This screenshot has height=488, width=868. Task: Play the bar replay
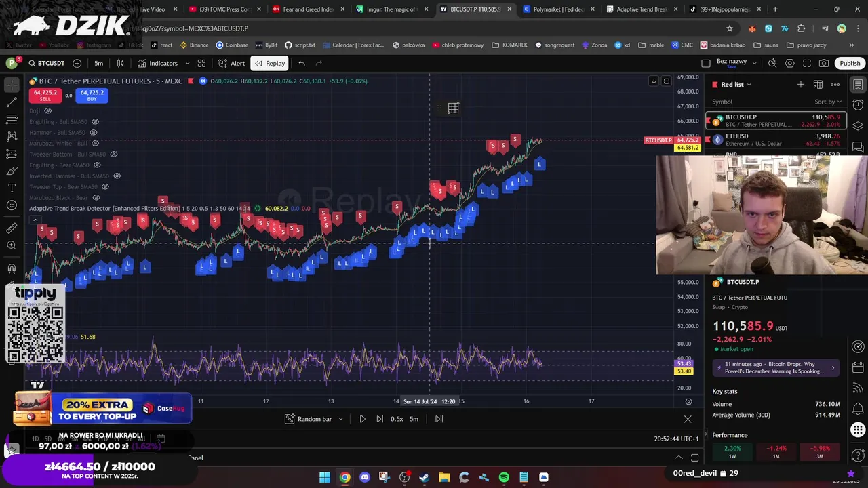pyautogui.click(x=362, y=419)
